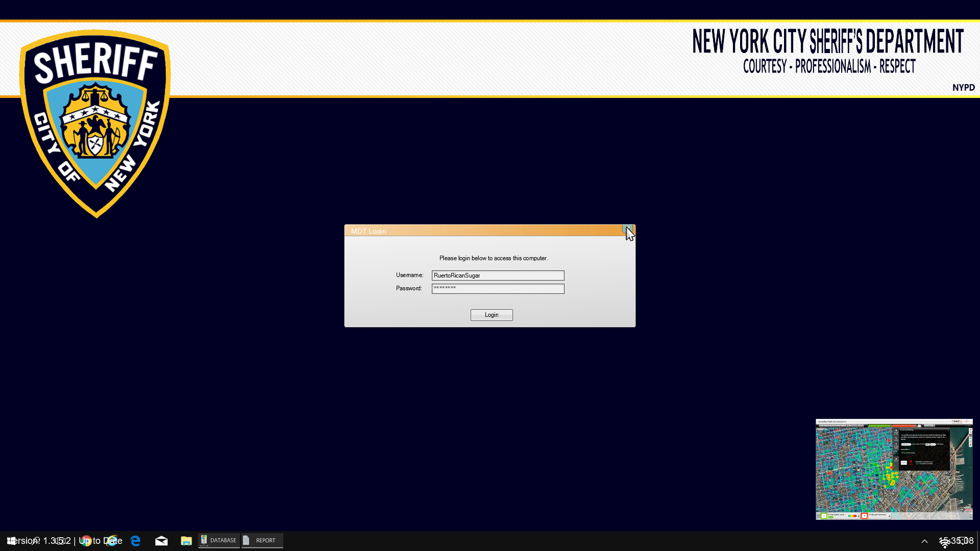Open the notification action center icon
This screenshot has height=551, width=980.
[963, 541]
